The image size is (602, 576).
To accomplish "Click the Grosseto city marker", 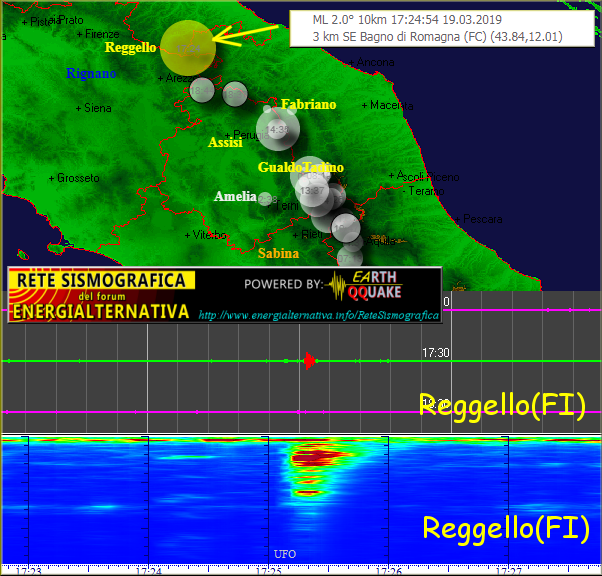I will pos(74,178).
